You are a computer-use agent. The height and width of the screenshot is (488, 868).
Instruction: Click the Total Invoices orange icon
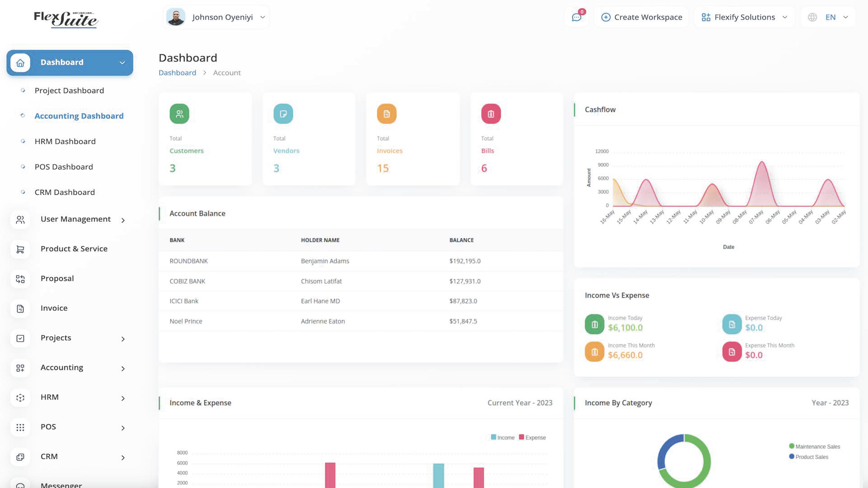coord(387,114)
